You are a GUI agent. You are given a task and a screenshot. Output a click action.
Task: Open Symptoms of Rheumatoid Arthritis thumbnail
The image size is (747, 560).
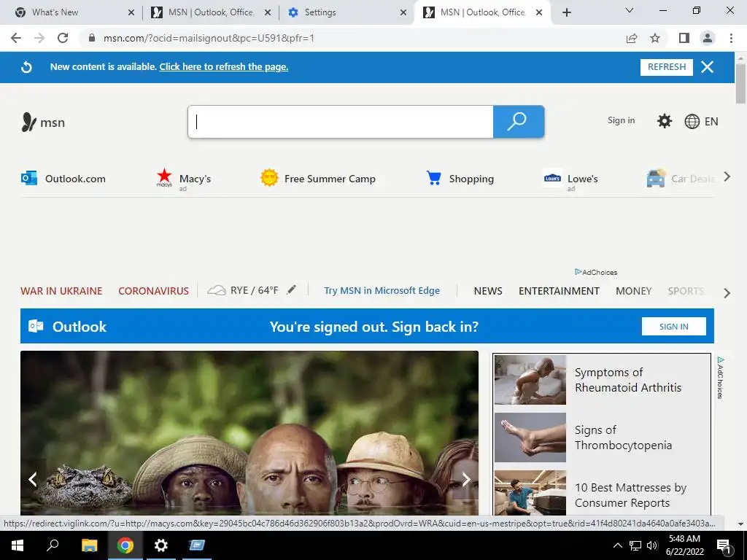pyautogui.click(x=530, y=379)
